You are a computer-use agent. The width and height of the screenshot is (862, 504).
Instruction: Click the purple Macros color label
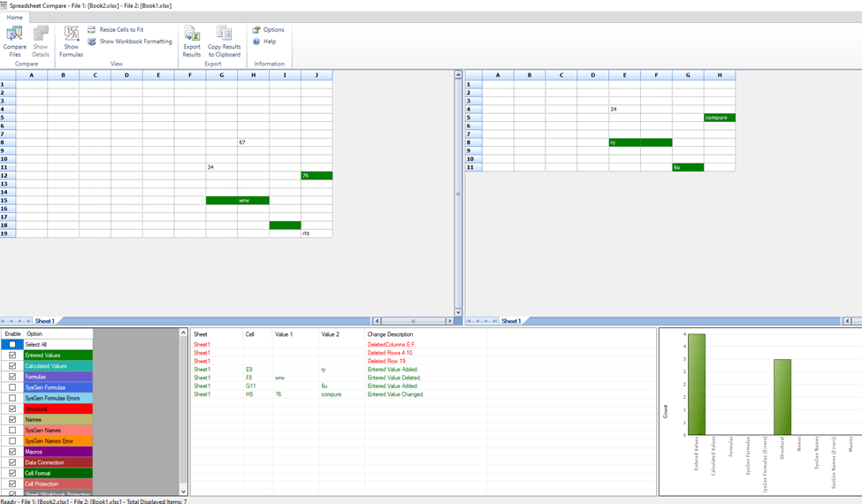coord(57,452)
